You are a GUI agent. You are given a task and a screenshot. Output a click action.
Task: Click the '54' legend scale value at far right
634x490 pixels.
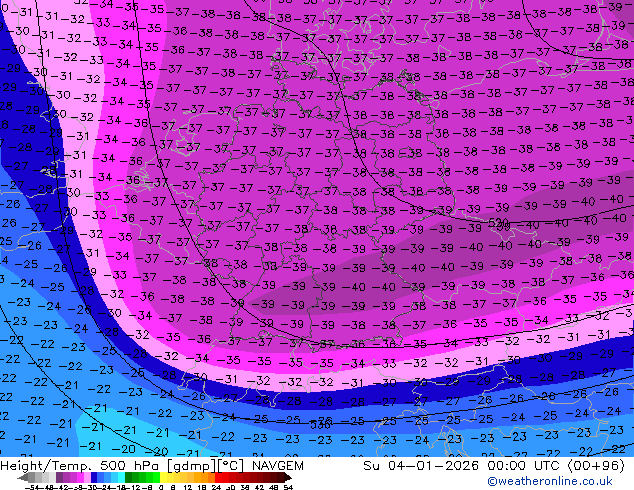(x=288, y=488)
